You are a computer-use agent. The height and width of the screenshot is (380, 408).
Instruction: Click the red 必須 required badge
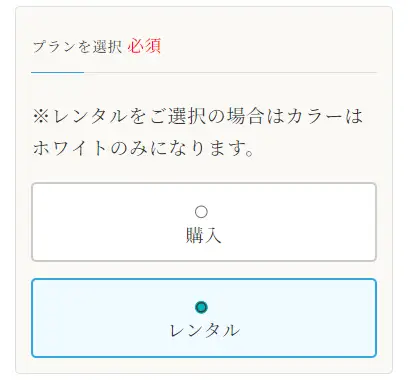pos(144,46)
